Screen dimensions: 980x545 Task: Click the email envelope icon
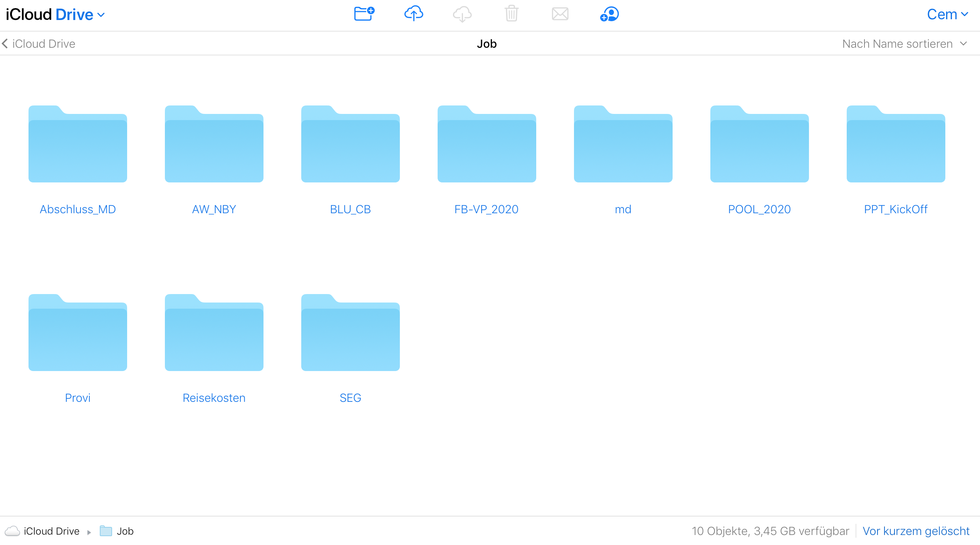[560, 14]
